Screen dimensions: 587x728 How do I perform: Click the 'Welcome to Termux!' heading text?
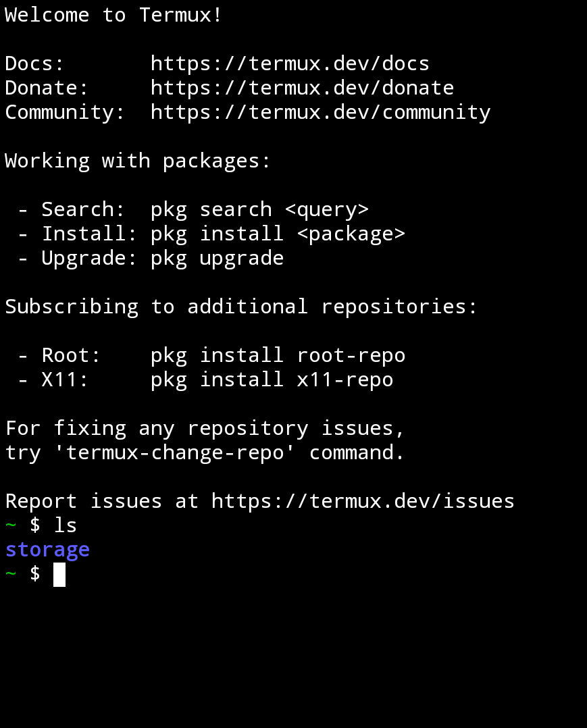113,15
